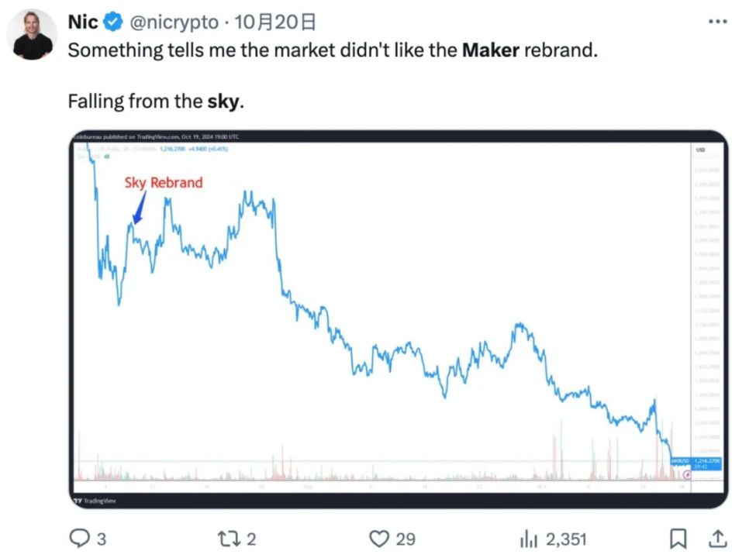Click the author name Nic
Screen dimensions: 756x558
(x=83, y=22)
